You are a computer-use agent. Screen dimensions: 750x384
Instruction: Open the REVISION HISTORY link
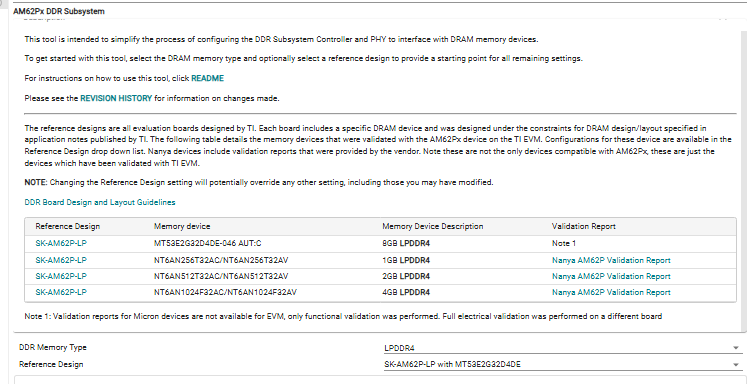(x=116, y=99)
